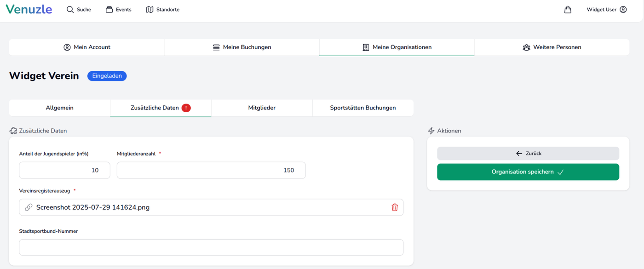644x269 pixels.
Task: Click the Mitgliederanzahl label
Action: coord(137,154)
